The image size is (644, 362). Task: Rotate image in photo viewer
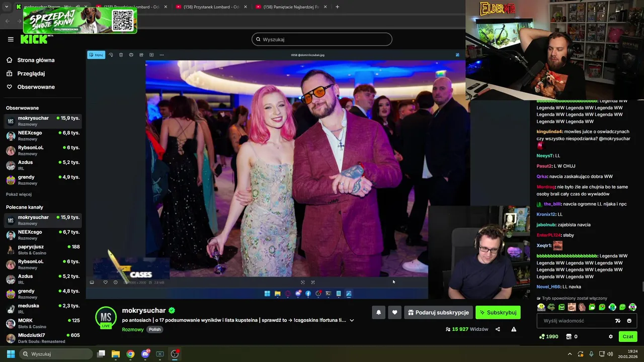(x=111, y=55)
